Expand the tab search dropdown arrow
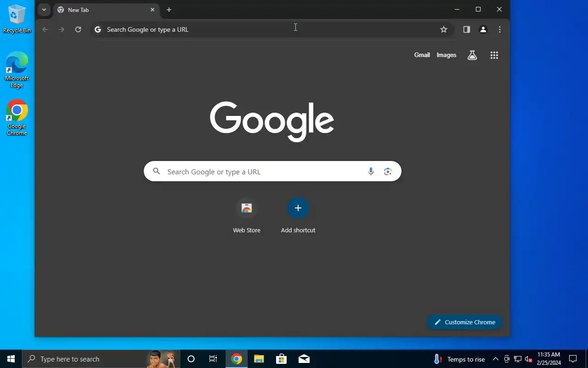 point(44,10)
